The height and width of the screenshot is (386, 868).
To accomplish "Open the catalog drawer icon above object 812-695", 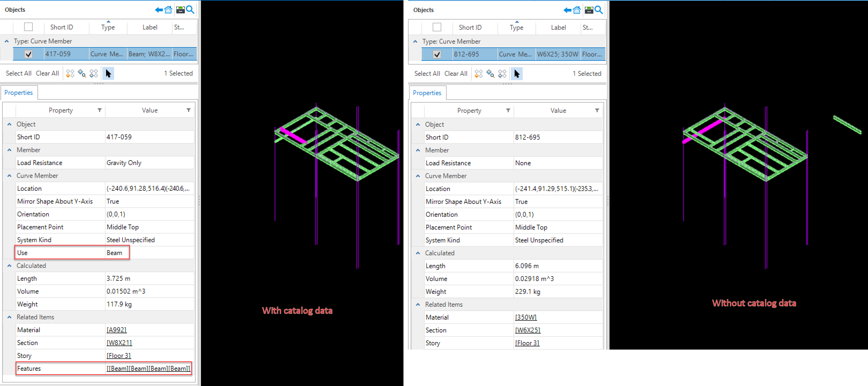I will coord(589,10).
